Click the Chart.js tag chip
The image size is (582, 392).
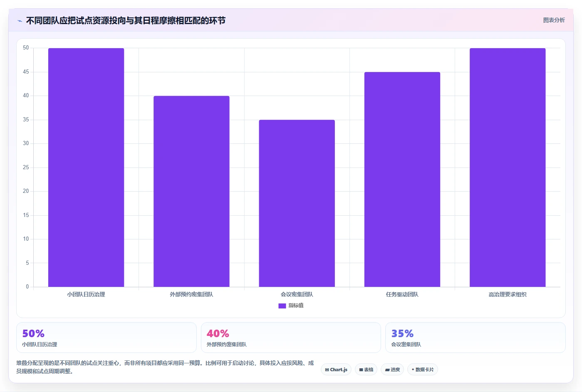pyautogui.click(x=336, y=370)
